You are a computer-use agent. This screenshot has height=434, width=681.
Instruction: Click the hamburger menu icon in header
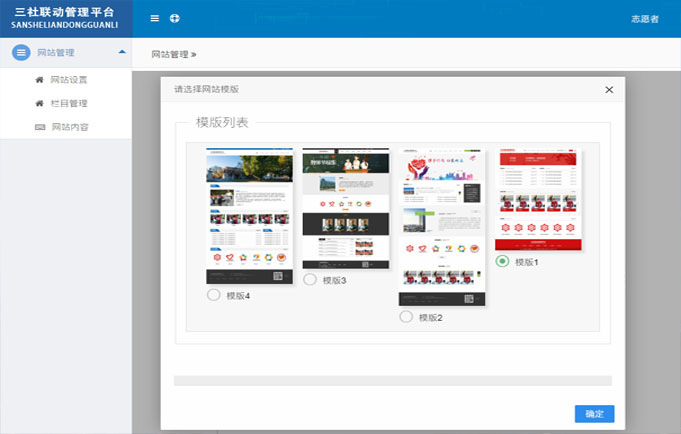tap(154, 18)
